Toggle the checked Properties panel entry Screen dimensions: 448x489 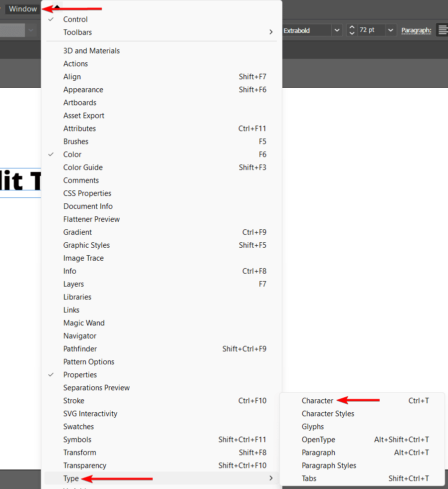coord(80,375)
